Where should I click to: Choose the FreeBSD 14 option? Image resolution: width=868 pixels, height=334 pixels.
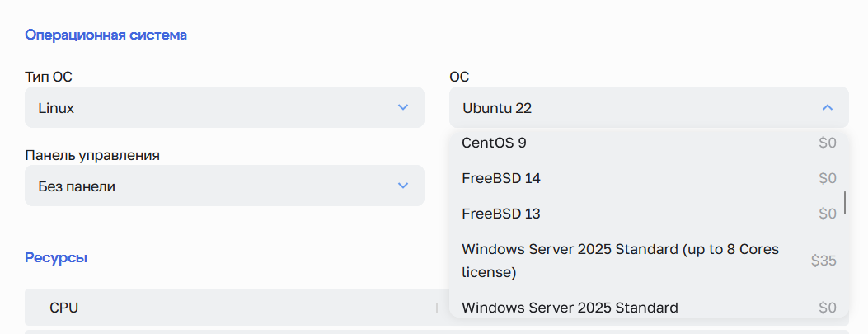tap(501, 178)
